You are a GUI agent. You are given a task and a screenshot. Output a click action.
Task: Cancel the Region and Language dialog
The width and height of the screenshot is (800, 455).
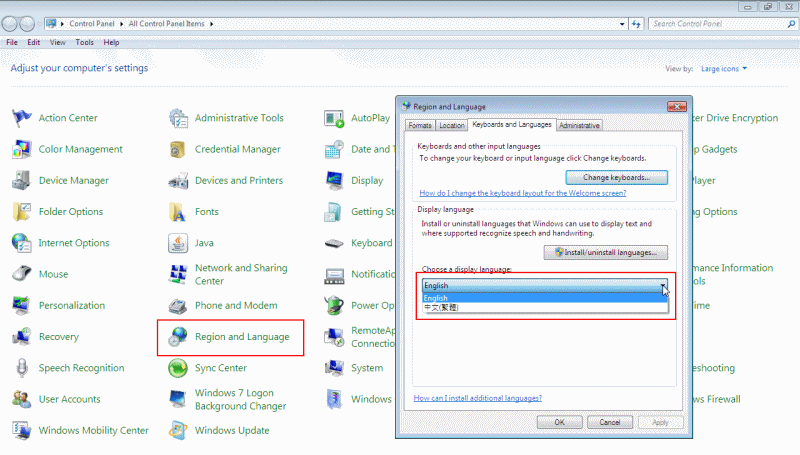(610, 422)
